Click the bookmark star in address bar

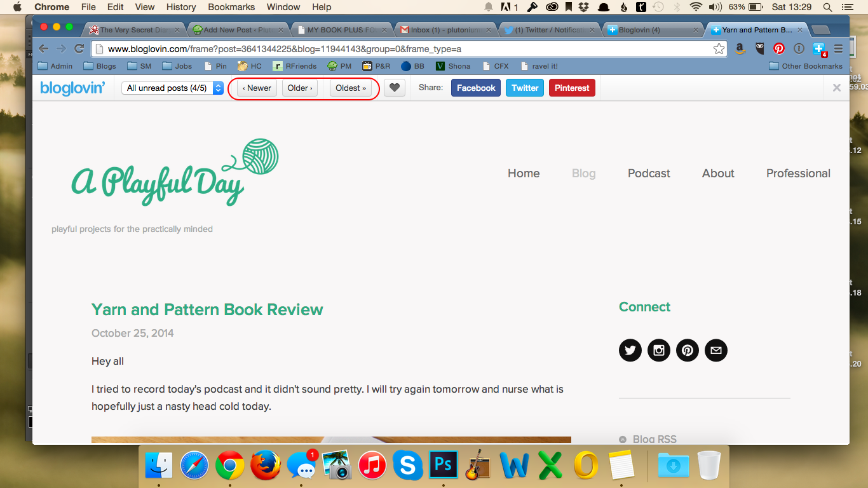719,49
